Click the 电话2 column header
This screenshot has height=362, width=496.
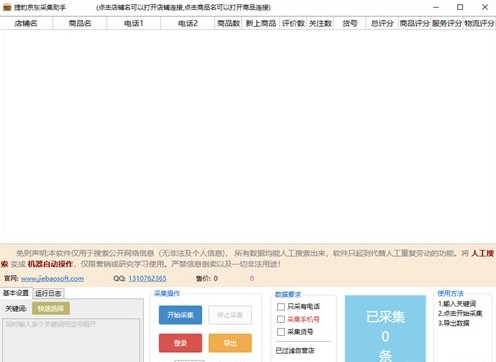pos(188,23)
